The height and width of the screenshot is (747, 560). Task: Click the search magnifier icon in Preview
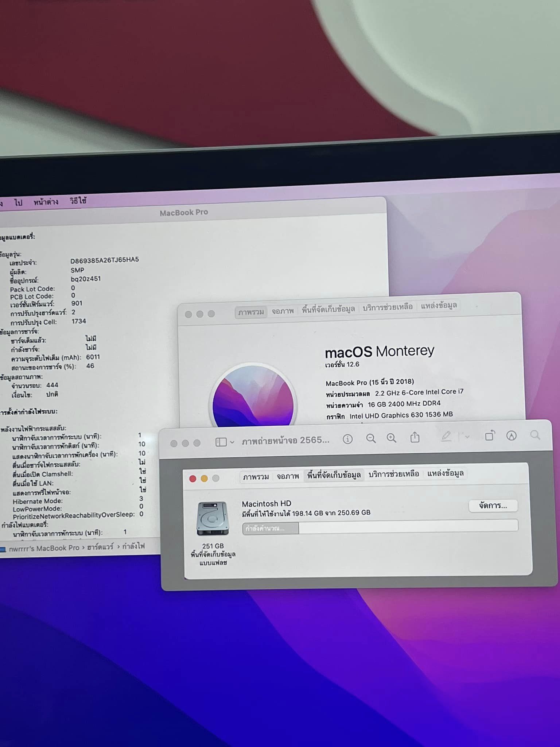click(535, 435)
